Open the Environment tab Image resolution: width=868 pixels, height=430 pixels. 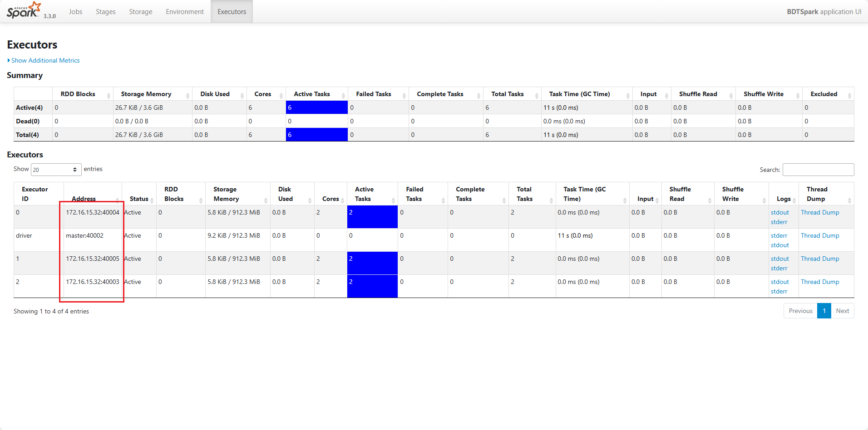(x=185, y=12)
